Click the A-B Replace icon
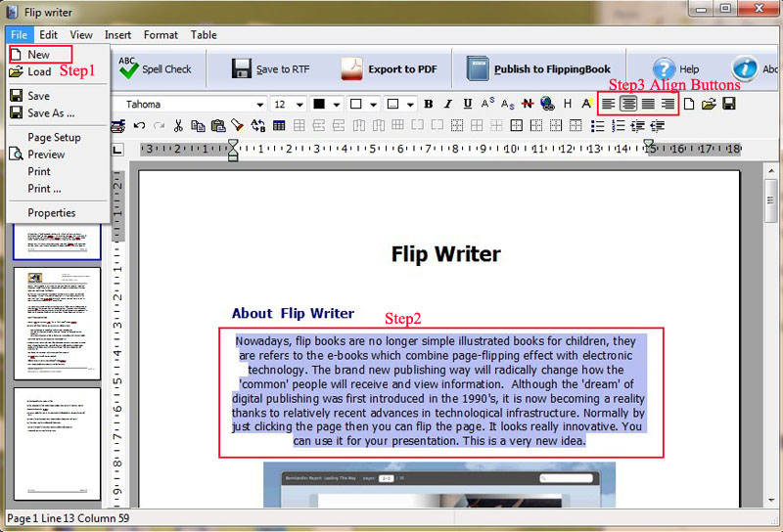This screenshot has width=783, height=532. (258, 125)
